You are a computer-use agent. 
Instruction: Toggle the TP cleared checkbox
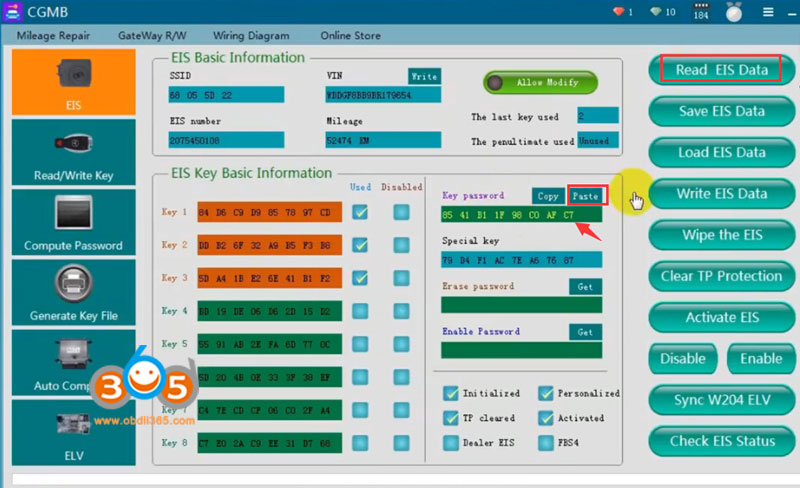[x=451, y=418]
